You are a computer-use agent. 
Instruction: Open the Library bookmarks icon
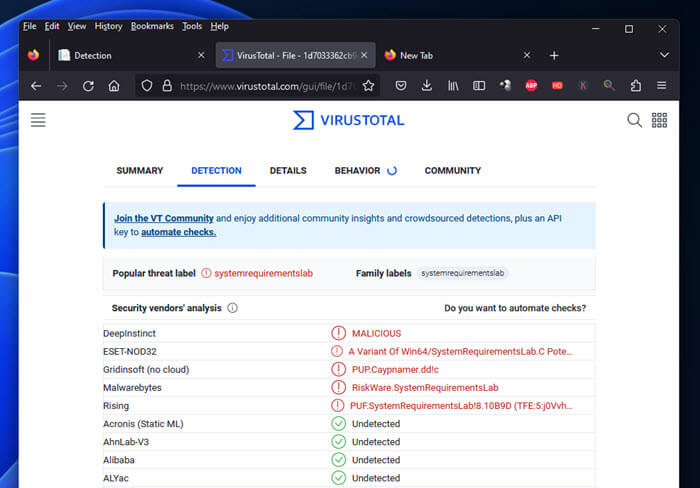coord(453,85)
